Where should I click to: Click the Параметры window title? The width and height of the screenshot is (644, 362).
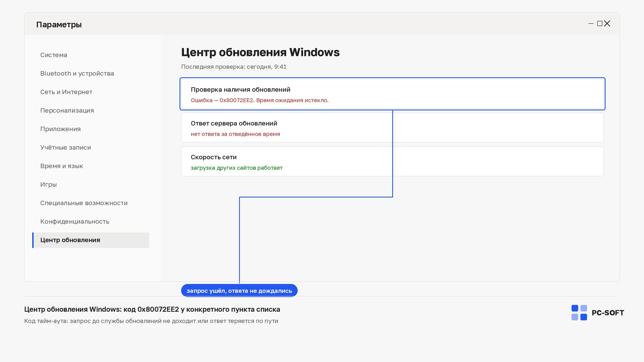pos(59,25)
